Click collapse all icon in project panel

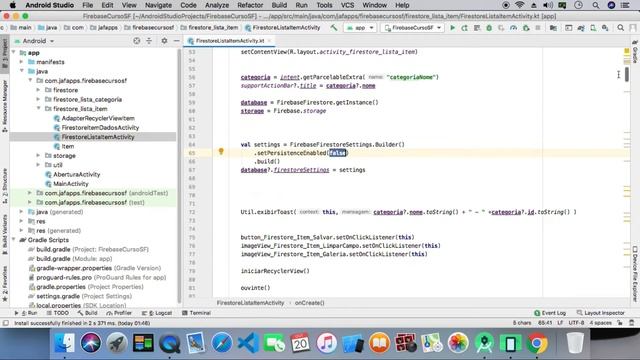click(149, 41)
